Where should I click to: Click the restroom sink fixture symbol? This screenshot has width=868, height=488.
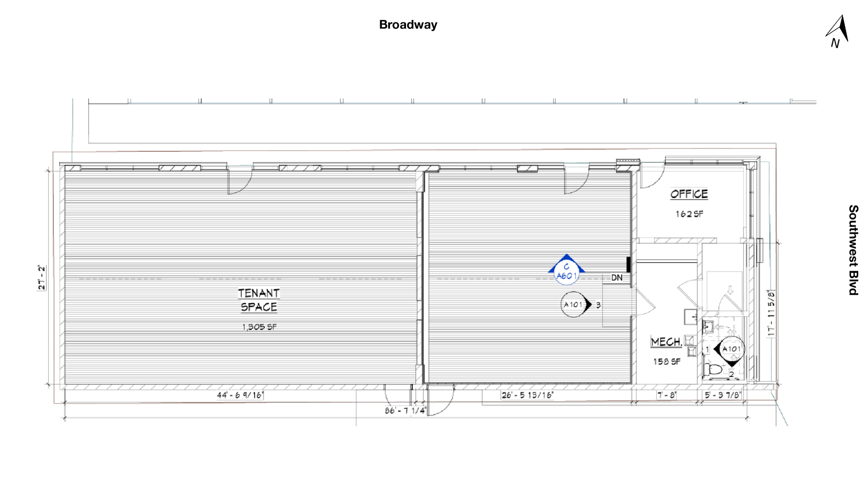[708, 327]
